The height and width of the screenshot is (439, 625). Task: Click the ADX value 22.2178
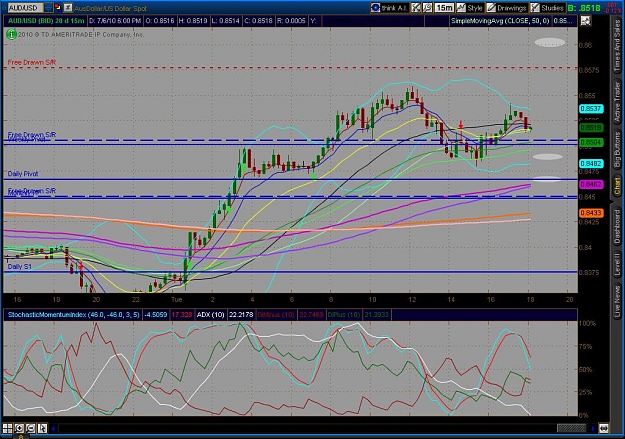point(241,315)
